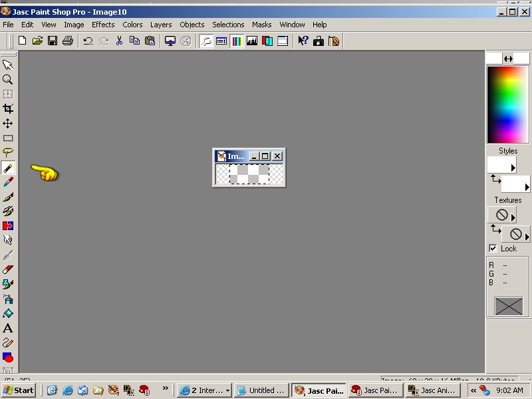
Task: Expand the foreground Styles flyout arrow
Action: click(x=513, y=168)
